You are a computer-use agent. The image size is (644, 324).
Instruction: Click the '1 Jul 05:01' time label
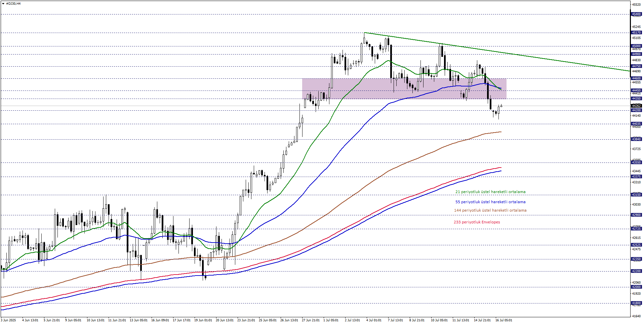pos(331,320)
